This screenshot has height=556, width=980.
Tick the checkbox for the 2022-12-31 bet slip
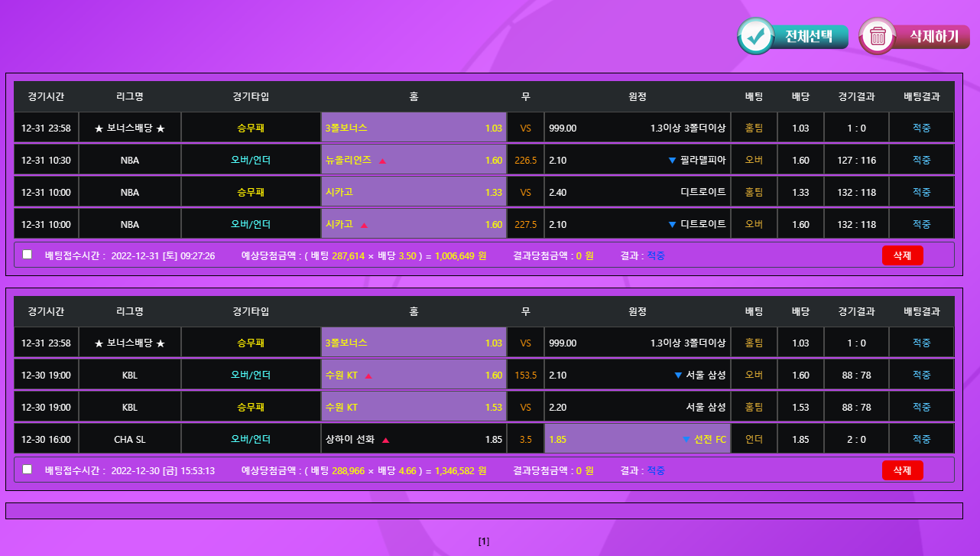28,255
